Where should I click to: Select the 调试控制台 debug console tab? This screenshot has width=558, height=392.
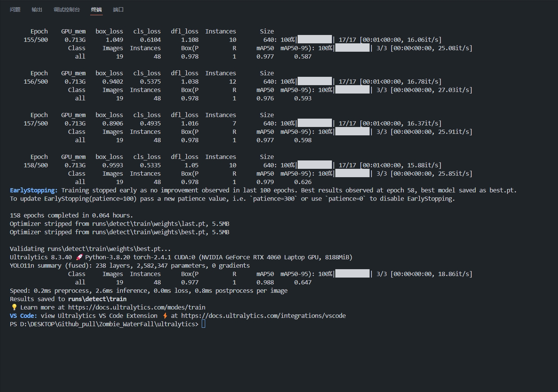click(67, 10)
